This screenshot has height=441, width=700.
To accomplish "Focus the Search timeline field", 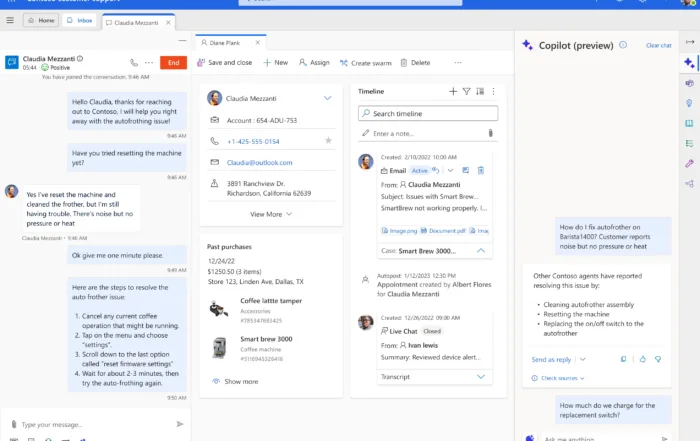I will [x=428, y=113].
